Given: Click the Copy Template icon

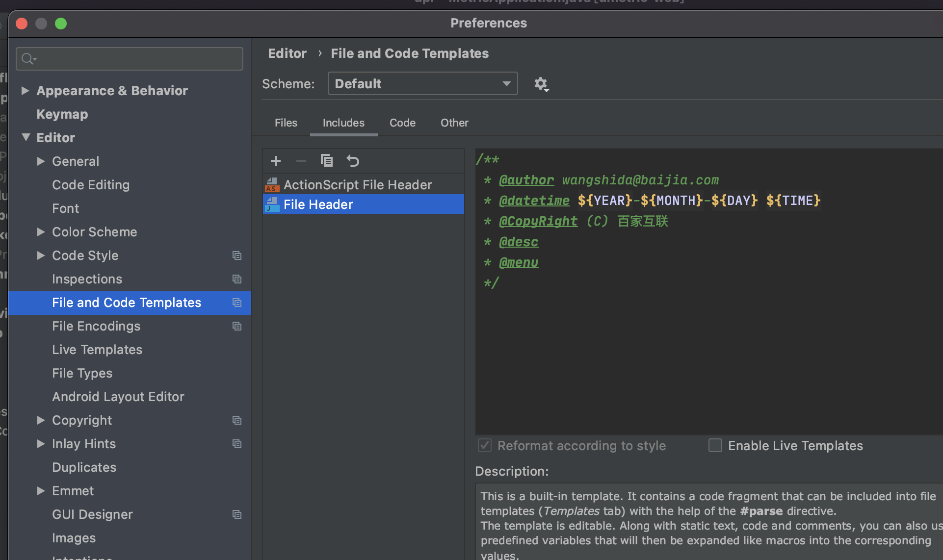Looking at the screenshot, I should click(x=326, y=161).
